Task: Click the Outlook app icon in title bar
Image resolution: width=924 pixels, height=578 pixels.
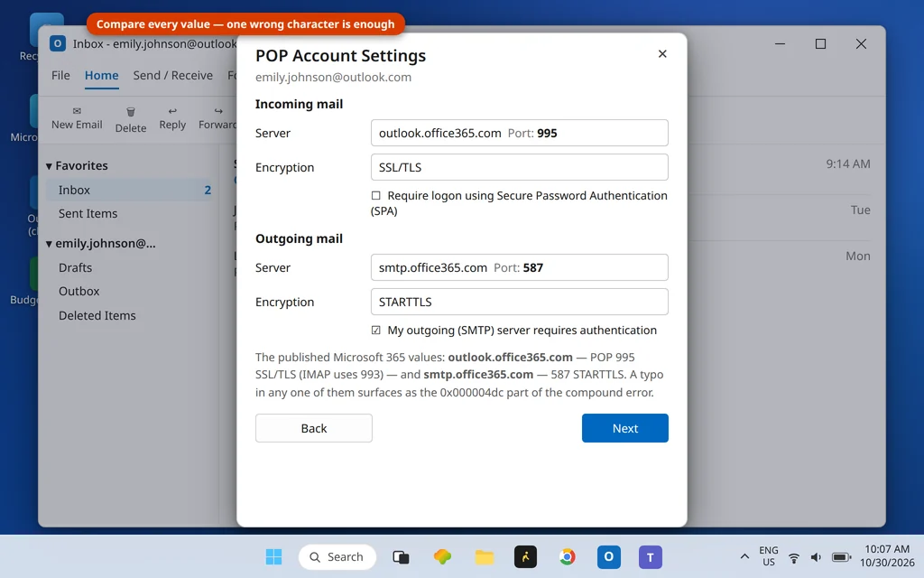Action: click(x=58, y=43)
